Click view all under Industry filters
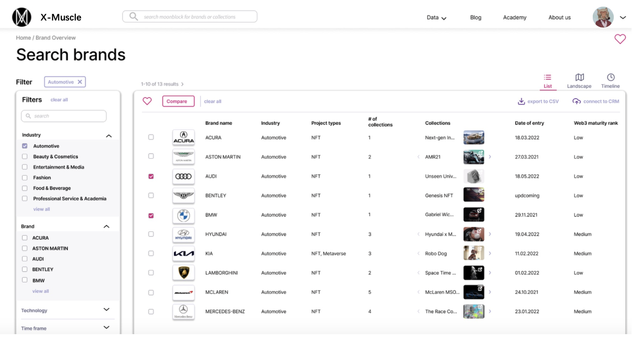The height and width of the screenshot is (349, 644). [x=42, y=209]
